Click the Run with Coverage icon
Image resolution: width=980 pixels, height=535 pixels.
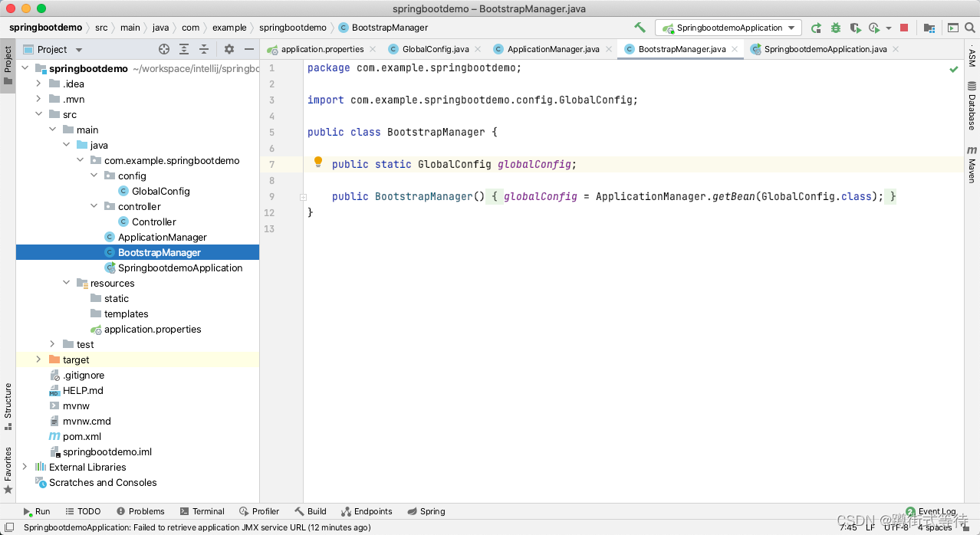pos(856,28)
